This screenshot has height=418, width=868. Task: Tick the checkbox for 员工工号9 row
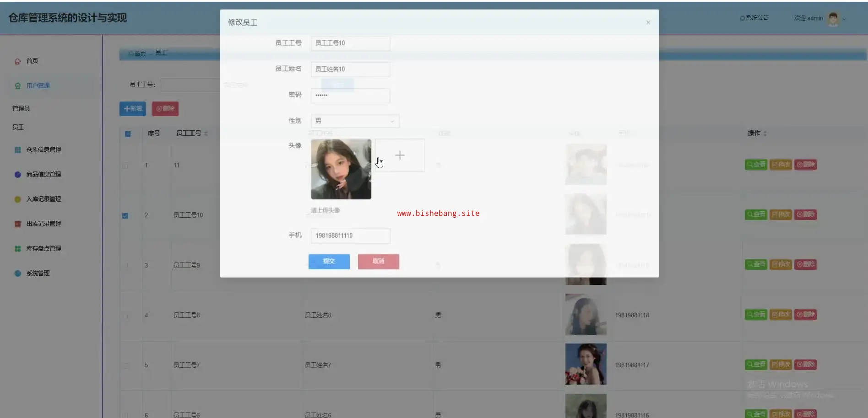[x=125, y=265]
